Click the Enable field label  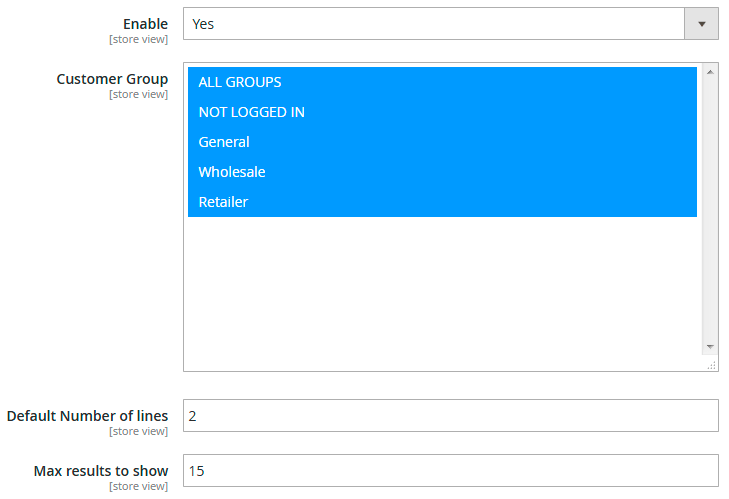[x=145, y=24]
